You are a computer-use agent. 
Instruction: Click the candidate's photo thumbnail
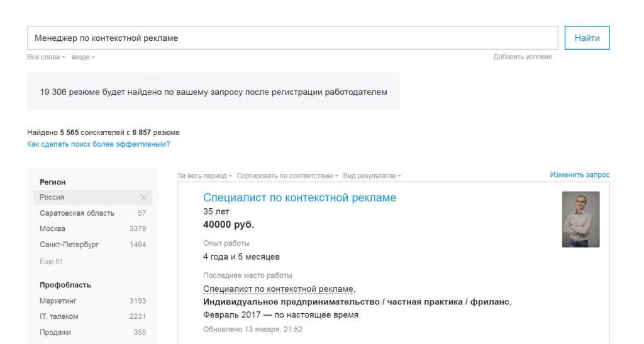coord(580,219)
